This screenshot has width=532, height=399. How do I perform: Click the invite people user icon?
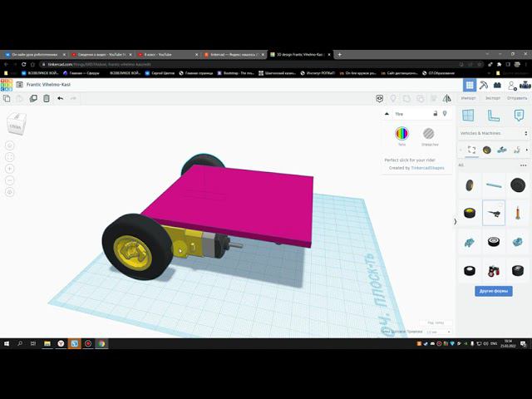tap(512, 86)
